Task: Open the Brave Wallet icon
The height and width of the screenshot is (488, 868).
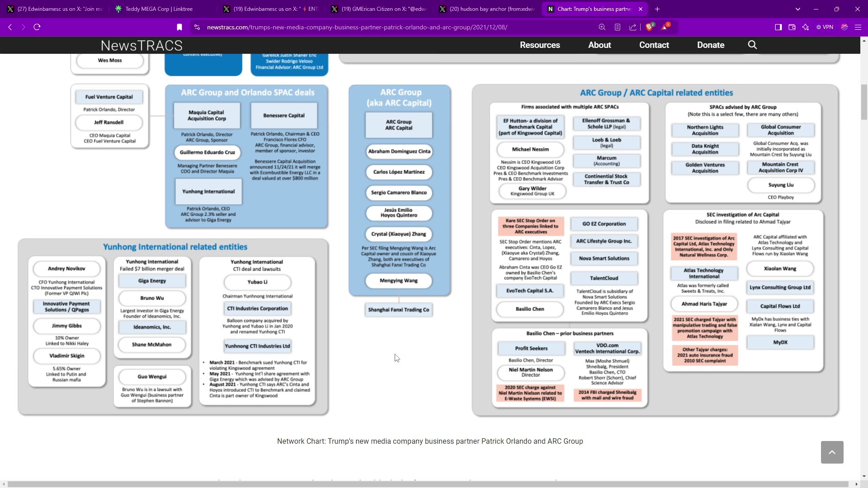Action: tap(792, 27)
